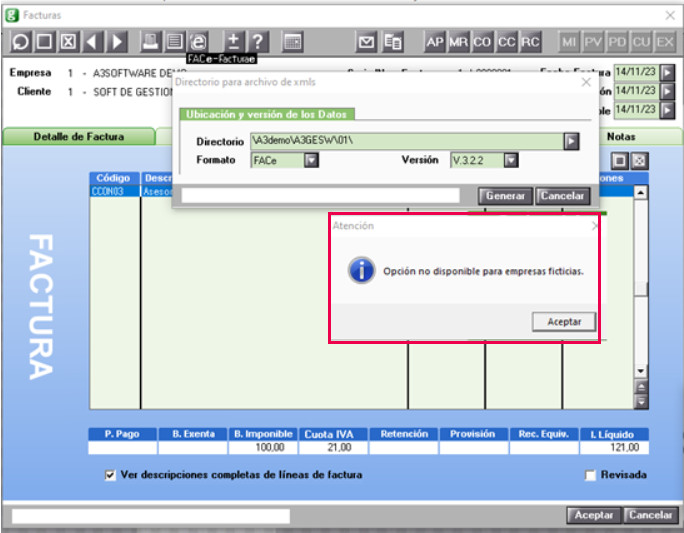Click the I. Líquido value 121,00
Image resolution: width=684 pixels, height=533 pixels.
tap(614, 448)
